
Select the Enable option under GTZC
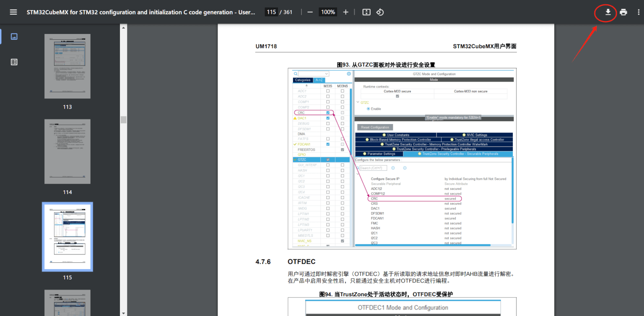click(x=368, y=109)
